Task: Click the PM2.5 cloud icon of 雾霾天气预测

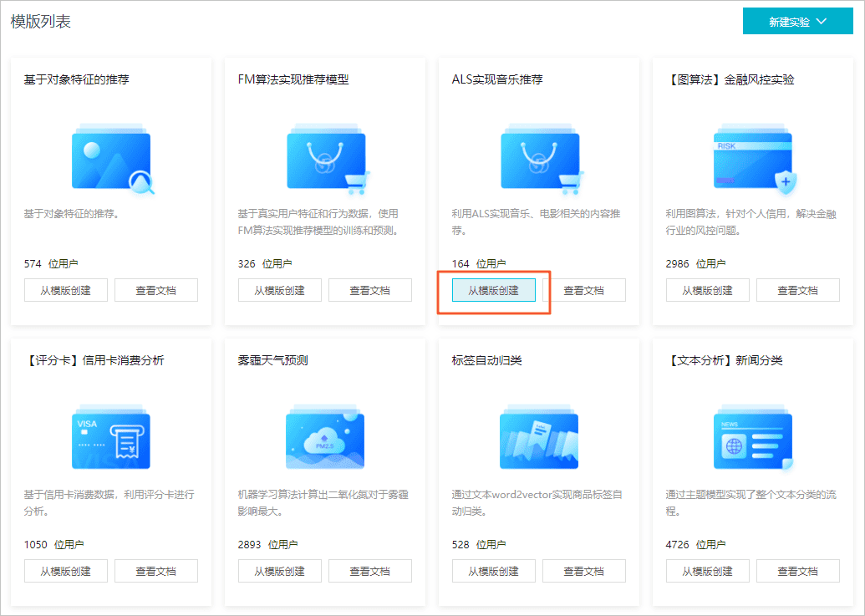Action: [x=325, y=437]
